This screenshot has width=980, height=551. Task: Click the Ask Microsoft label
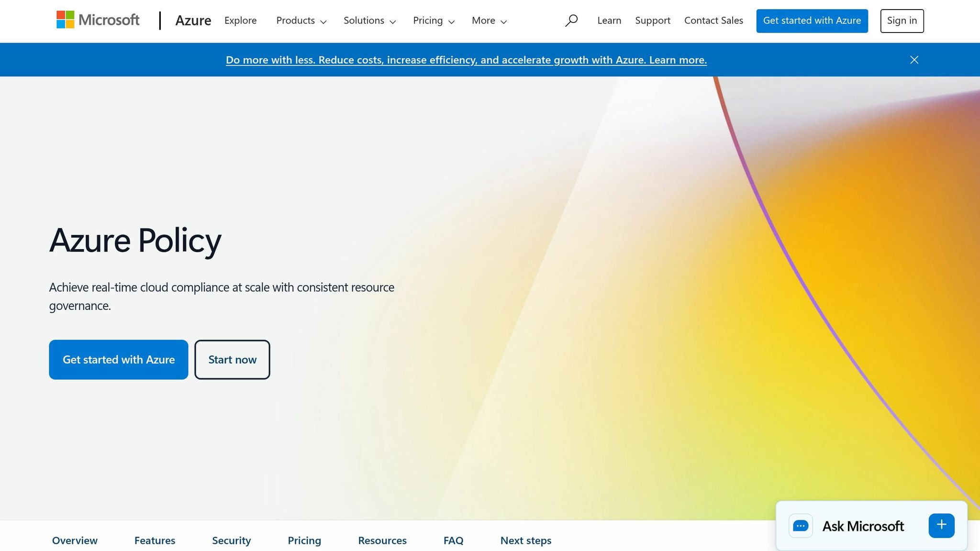(x=863, y=526)
